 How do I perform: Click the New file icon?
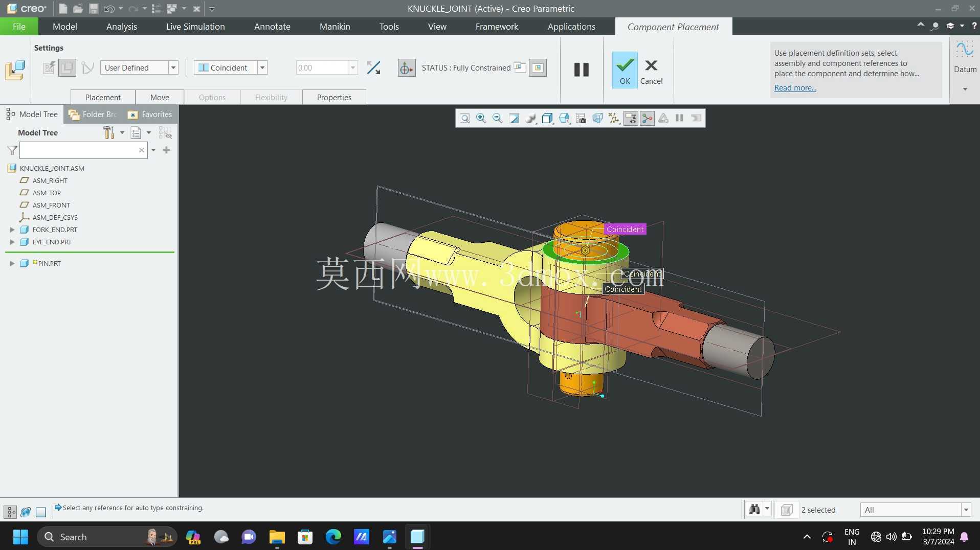(63, 9)
